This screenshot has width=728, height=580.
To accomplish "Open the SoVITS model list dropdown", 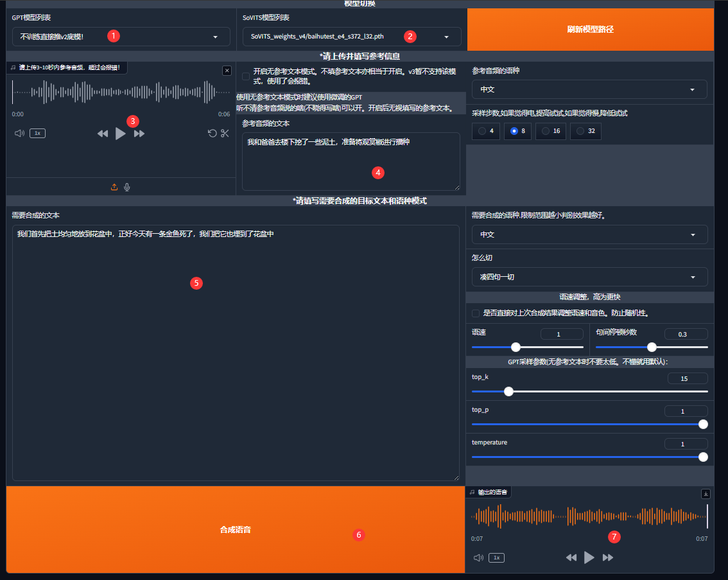I will pyautogui.click(x=352, y=37).
